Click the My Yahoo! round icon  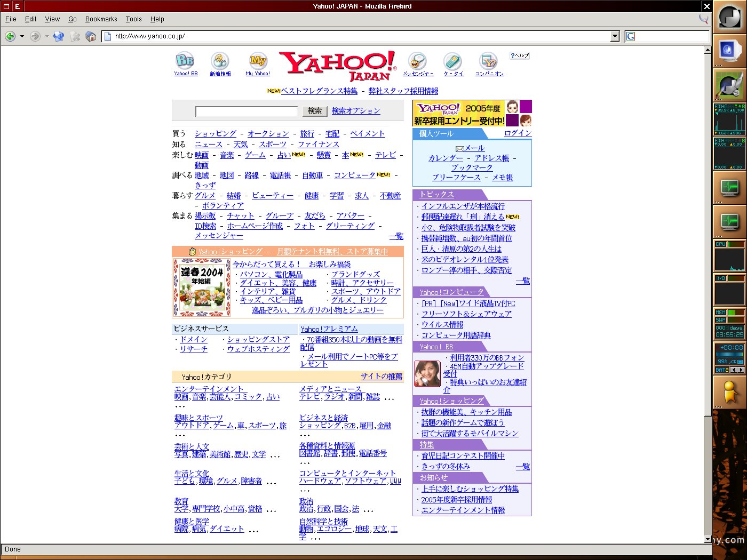[x=258, y=60]
